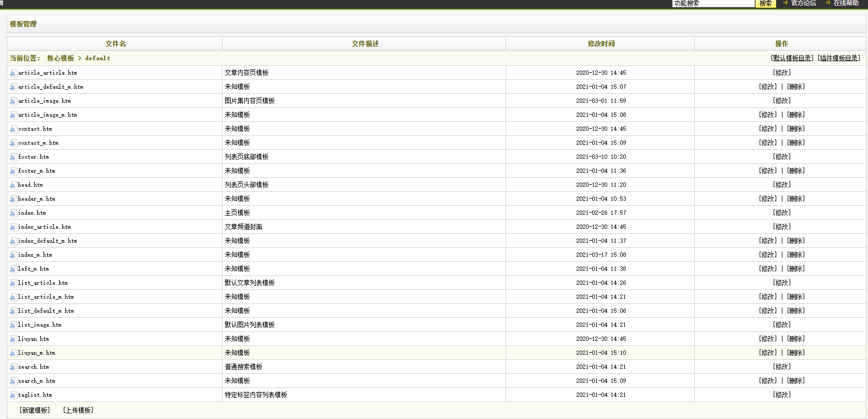Image resolution: width=868 pixels, height=419 pixels.
Task: Switch to 默认模板目录 directory
Action: pyautogui.click(x=792, y=58)
